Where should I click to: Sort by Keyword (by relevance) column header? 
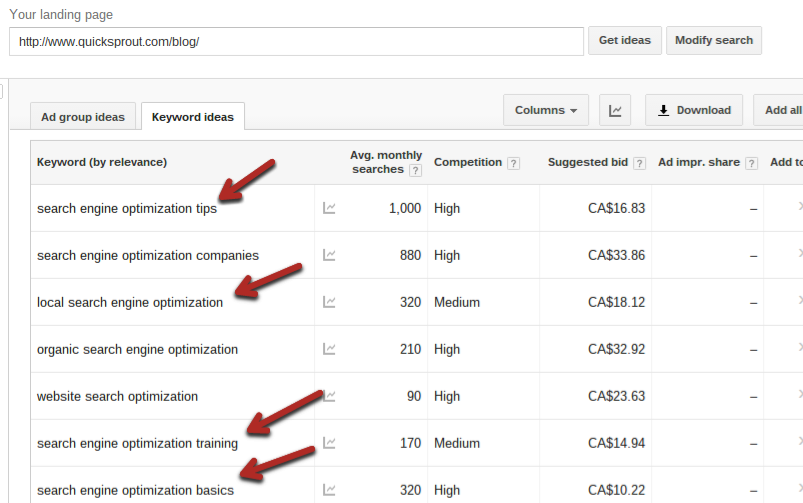pos(102,162)
